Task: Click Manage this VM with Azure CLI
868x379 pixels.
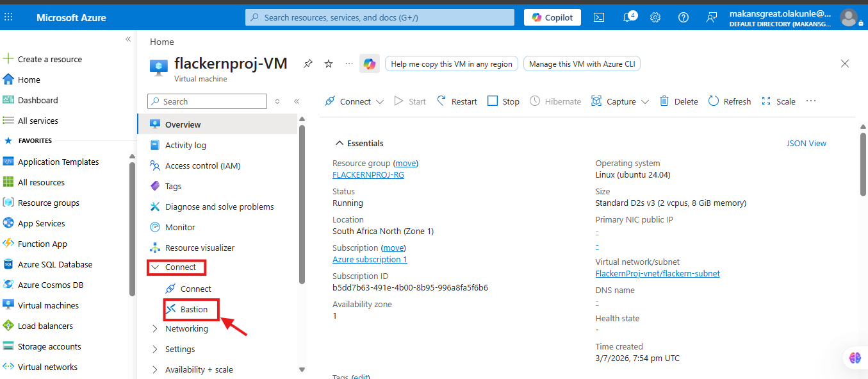Action: click(582, 63)
